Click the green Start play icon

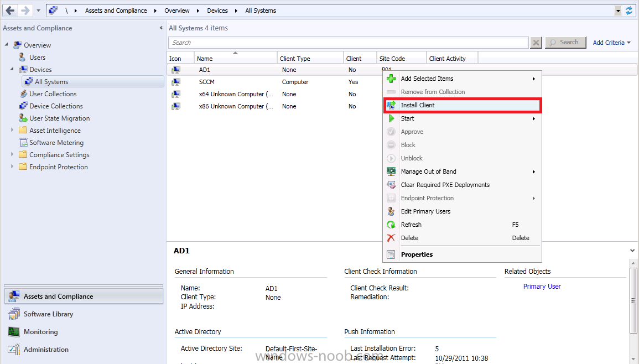click(x=391, y=118)
